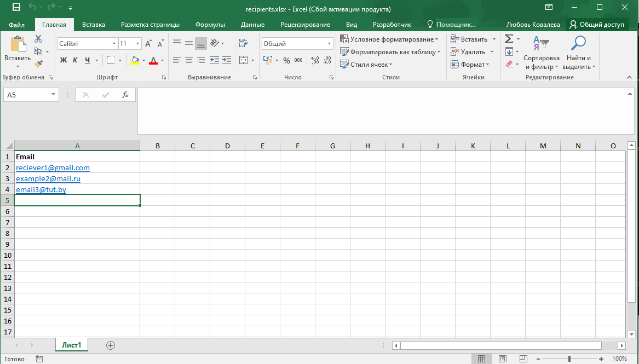Align text to top of cell
The image size is (639, 364).
click(x=176, y=43)
